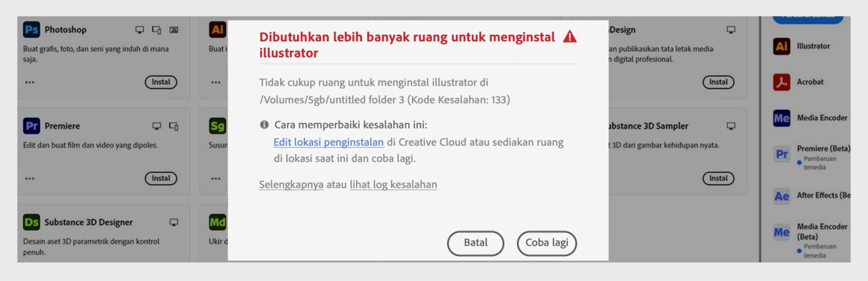Screen dimensions: 868x281
Task: Click the Photoshop Ps app icon
Action: click(x=32, y=30)
